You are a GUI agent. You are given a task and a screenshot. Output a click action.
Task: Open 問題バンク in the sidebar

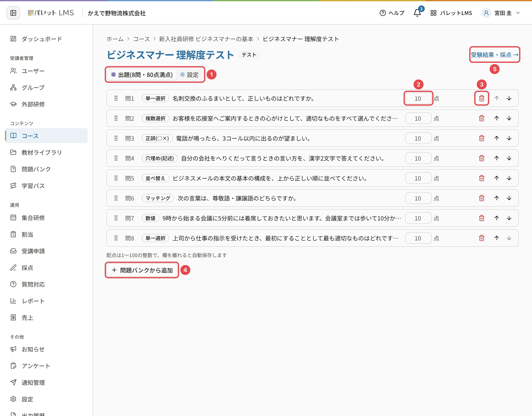46,169
